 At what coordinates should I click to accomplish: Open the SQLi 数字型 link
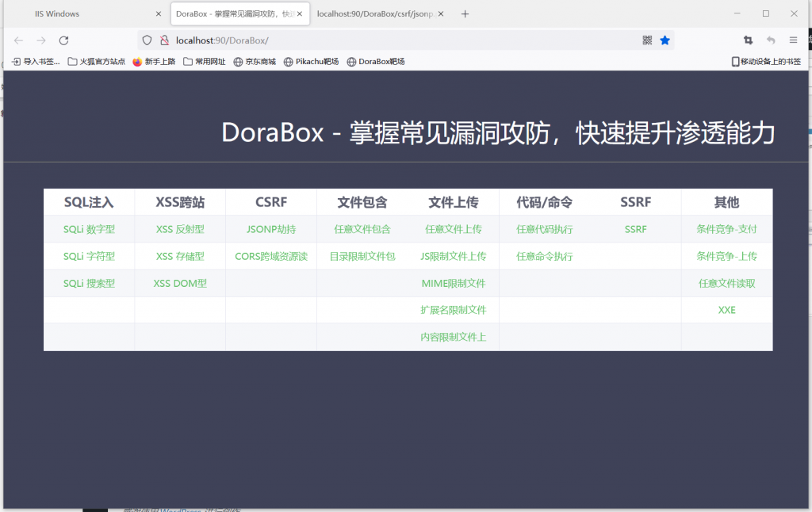[x=89, y=229]
